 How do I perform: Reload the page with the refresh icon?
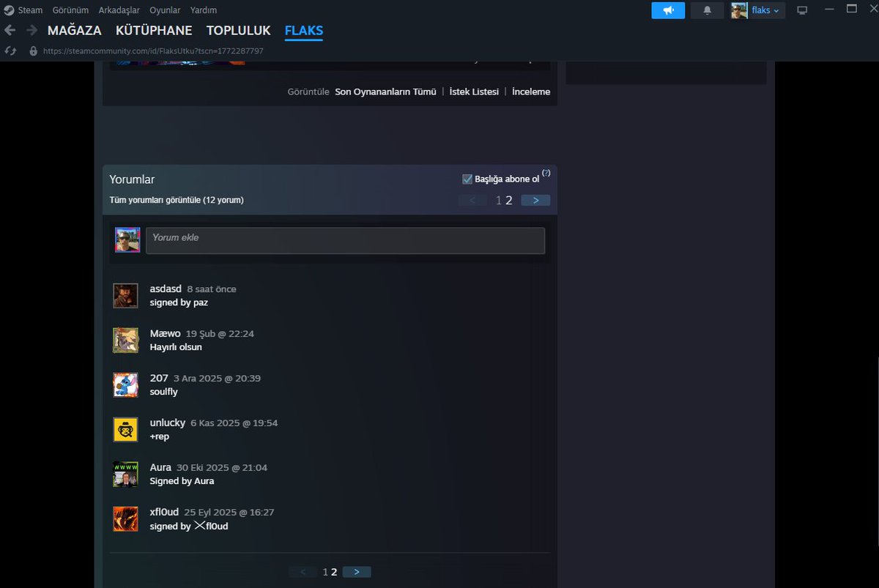[x=10, y=51]
